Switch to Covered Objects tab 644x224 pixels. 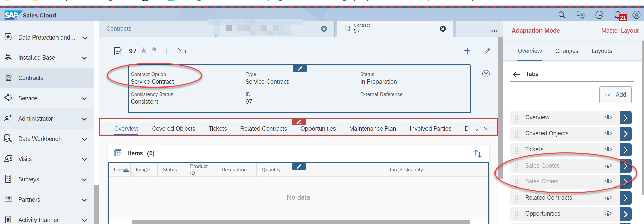[x=174, y=129]
